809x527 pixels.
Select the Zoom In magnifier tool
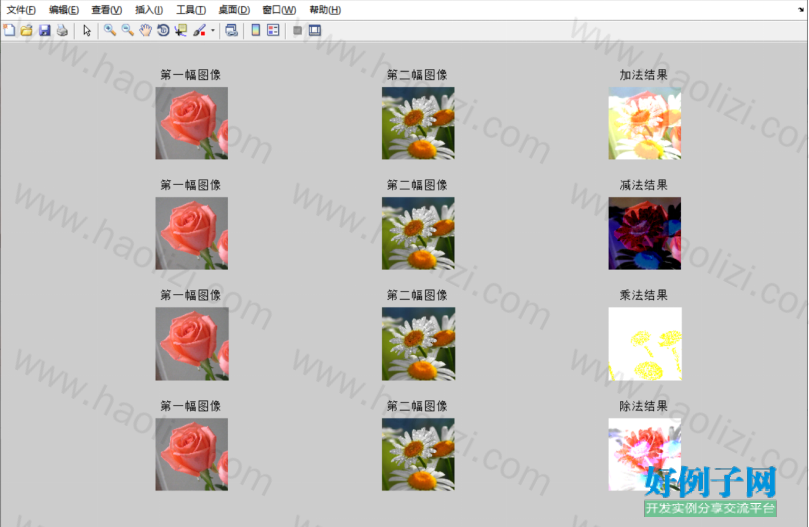pyautogui.click(x=109, y=30)
